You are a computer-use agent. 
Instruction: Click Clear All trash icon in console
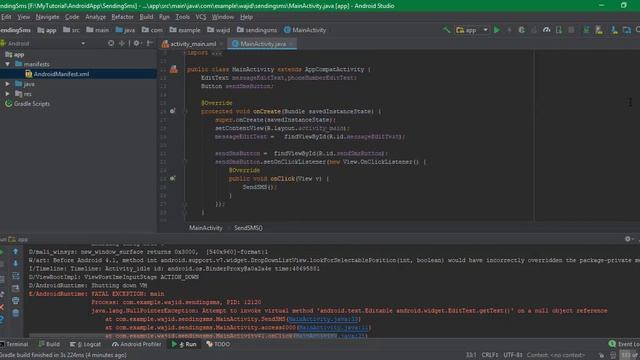pos(16,313)
